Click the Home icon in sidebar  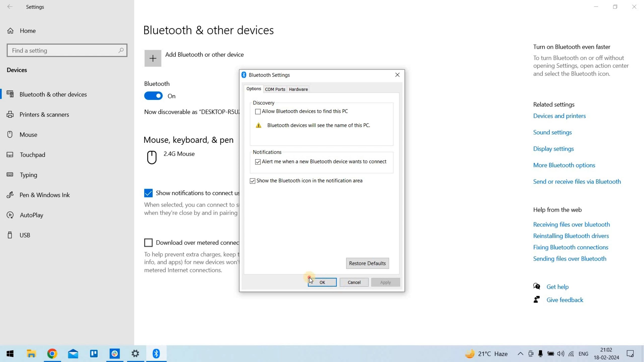pyautogui.click(x=10, y=31)
